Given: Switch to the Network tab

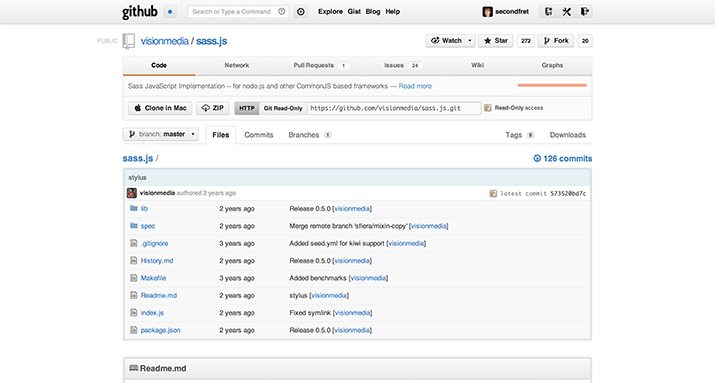Looking at the screenshot, I should pyautogui.click(x=237, y=65).
